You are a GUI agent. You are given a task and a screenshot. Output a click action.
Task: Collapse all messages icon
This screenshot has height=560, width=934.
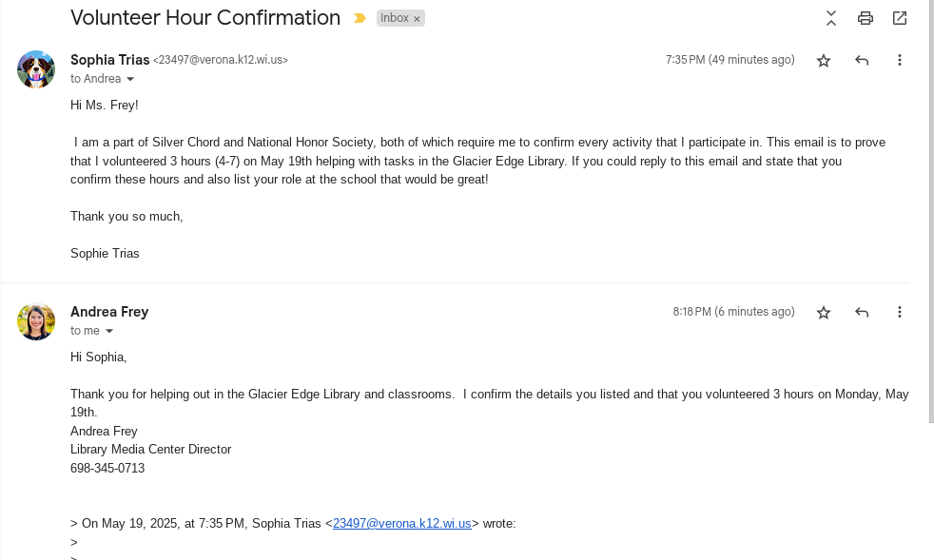830,18
